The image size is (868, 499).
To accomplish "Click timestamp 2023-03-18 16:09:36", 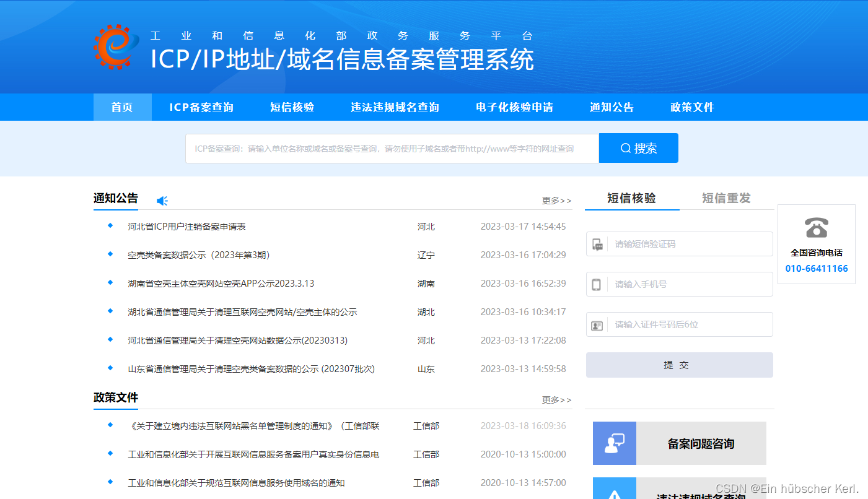I will [524, 426].
